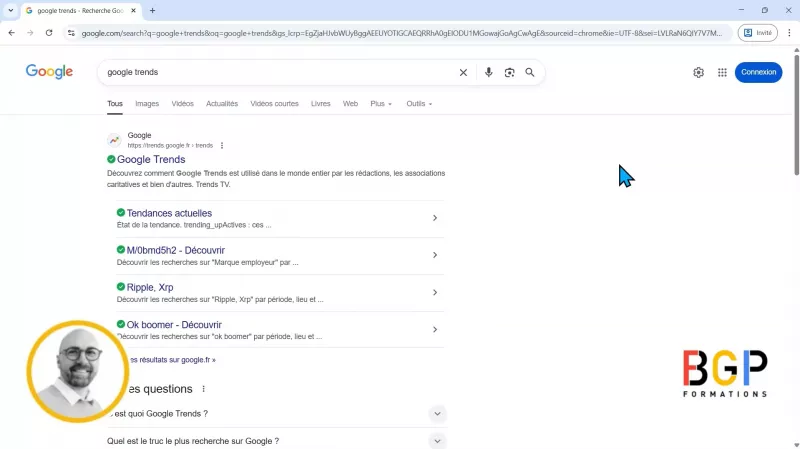Open the M/0bmd5h2 - Découvrir sitelink
This screenshot has width=800, height=449.
pos(176,251)
